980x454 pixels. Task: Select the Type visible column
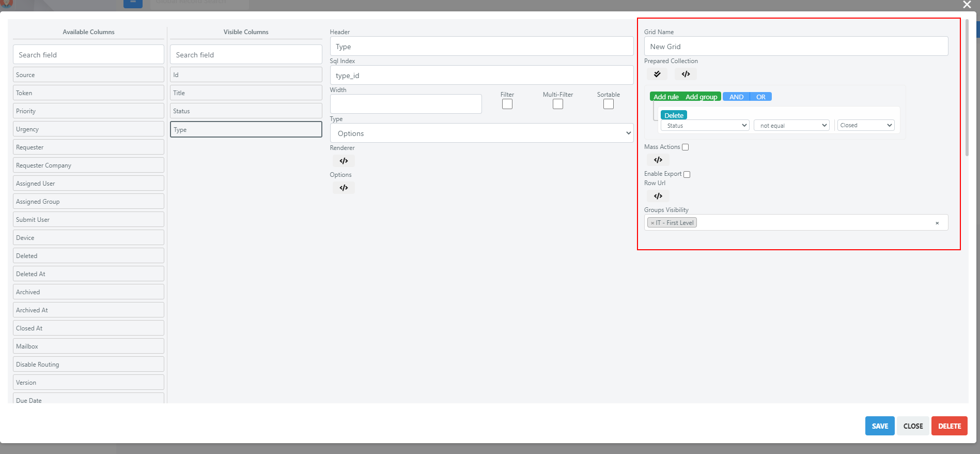pos(246,129)
